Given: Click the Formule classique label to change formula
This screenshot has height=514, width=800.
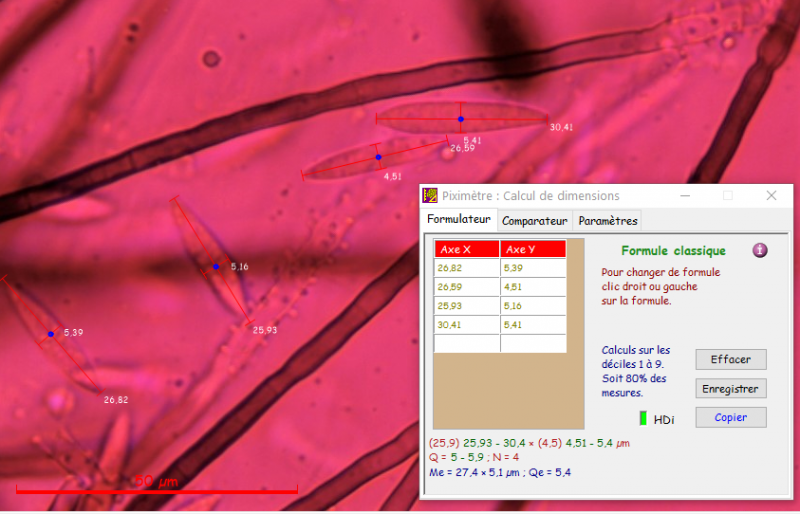Looking at the screenshot, I should [x=673, y=251].
